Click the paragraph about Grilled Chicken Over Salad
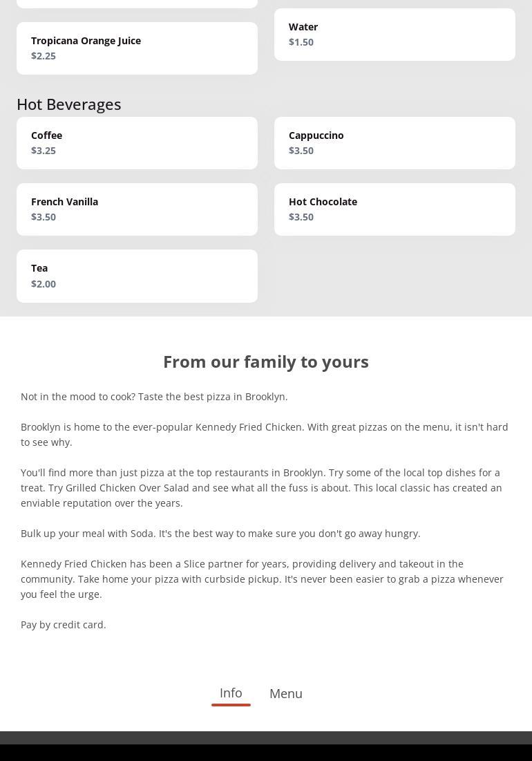Viewport: 532px width, 761px height. (261, 488)
